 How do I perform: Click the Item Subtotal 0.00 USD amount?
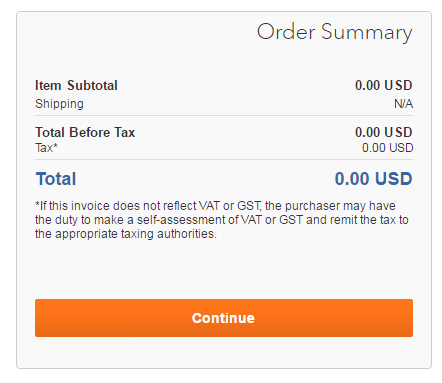click(384, 86)
